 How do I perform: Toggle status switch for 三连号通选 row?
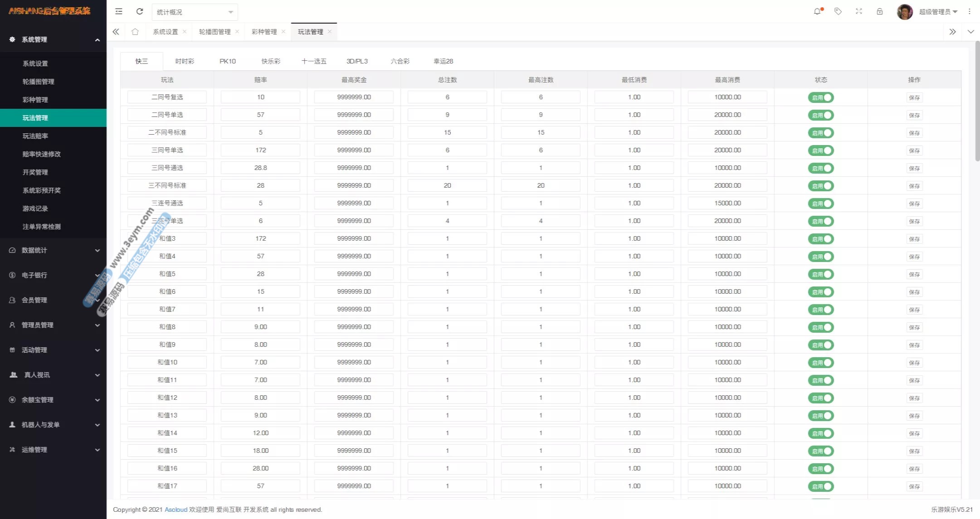(821, 204)
